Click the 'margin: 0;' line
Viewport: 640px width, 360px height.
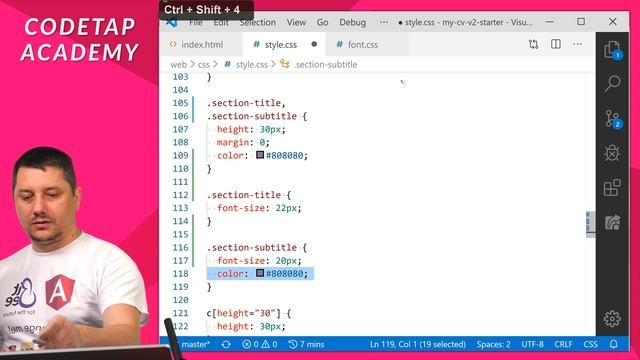pyautogui.click(x=243, y=142)
